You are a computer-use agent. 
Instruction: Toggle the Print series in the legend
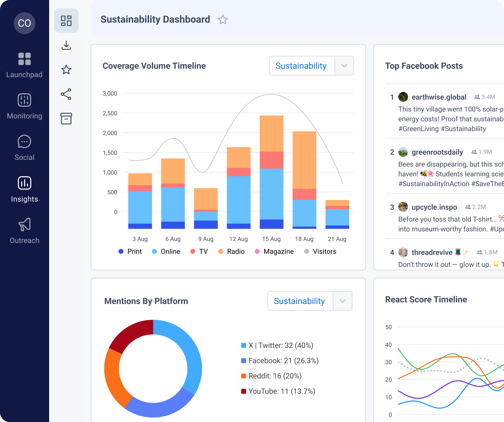tap(130, 251)
